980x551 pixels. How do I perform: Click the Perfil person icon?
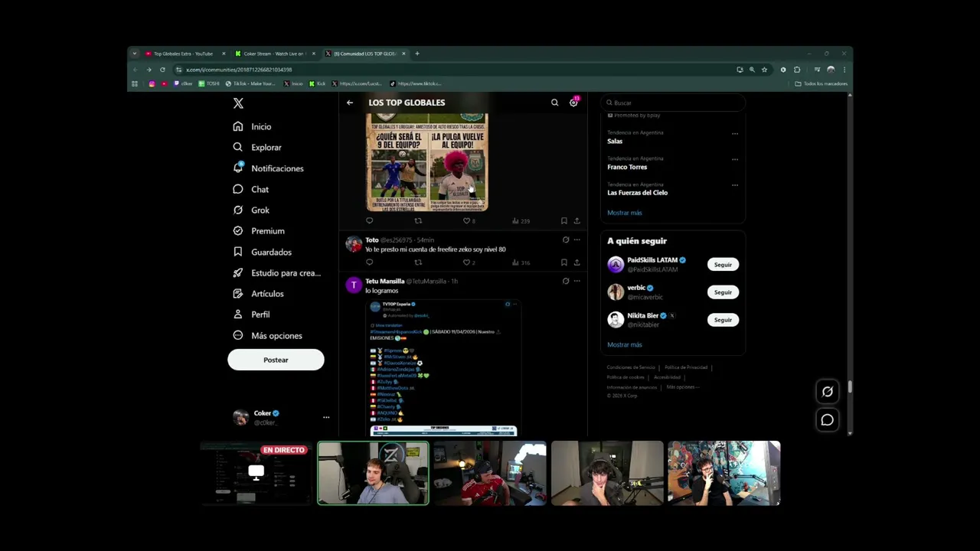click(x=238, y=315)
